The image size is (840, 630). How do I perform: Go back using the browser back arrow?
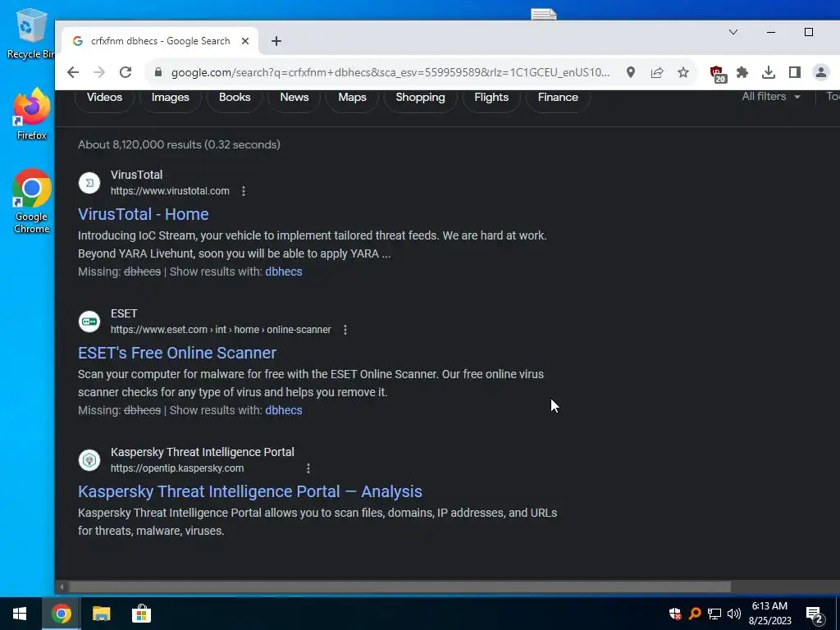click(73, 72)
